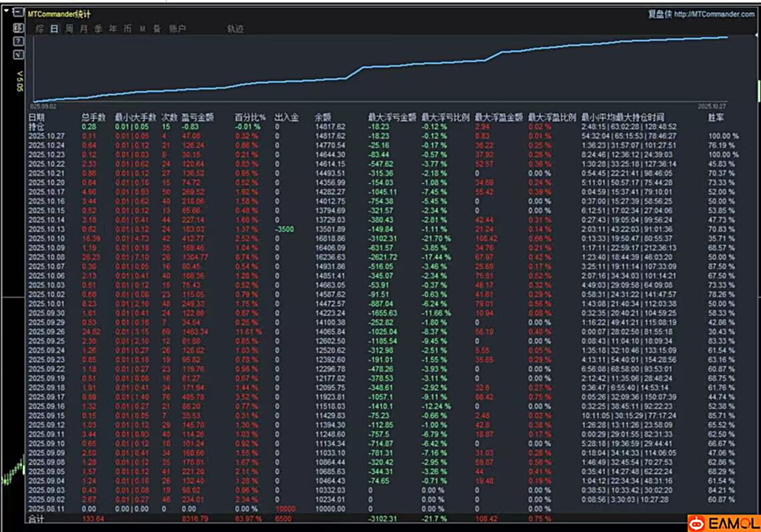Switch to the 综 (summary) tab

point(40,29)
